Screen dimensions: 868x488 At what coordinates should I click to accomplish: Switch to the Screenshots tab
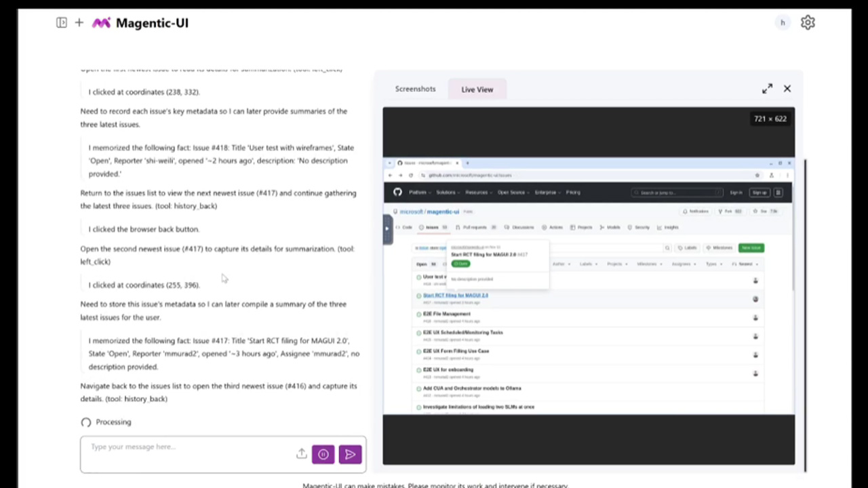(x=416, y=89)
